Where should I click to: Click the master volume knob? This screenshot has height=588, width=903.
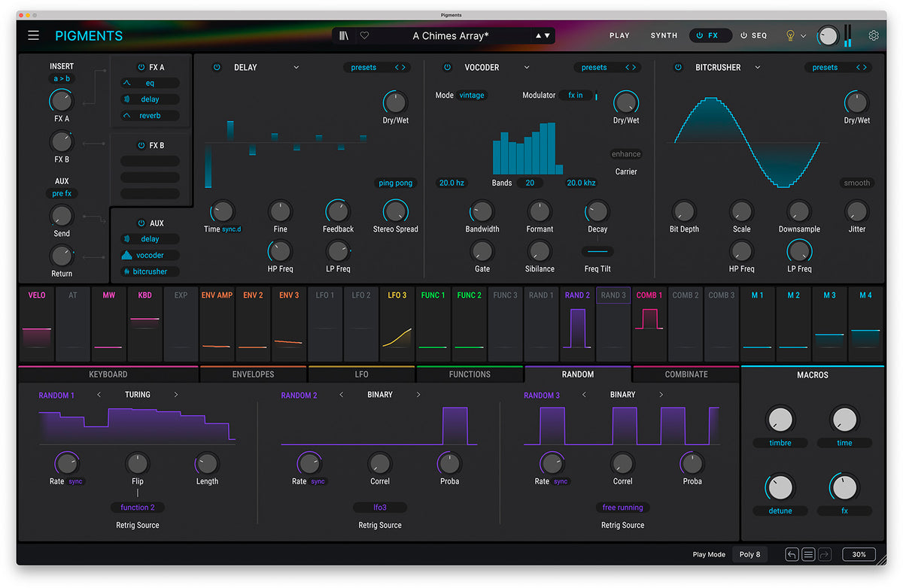(x=828, y=35)
